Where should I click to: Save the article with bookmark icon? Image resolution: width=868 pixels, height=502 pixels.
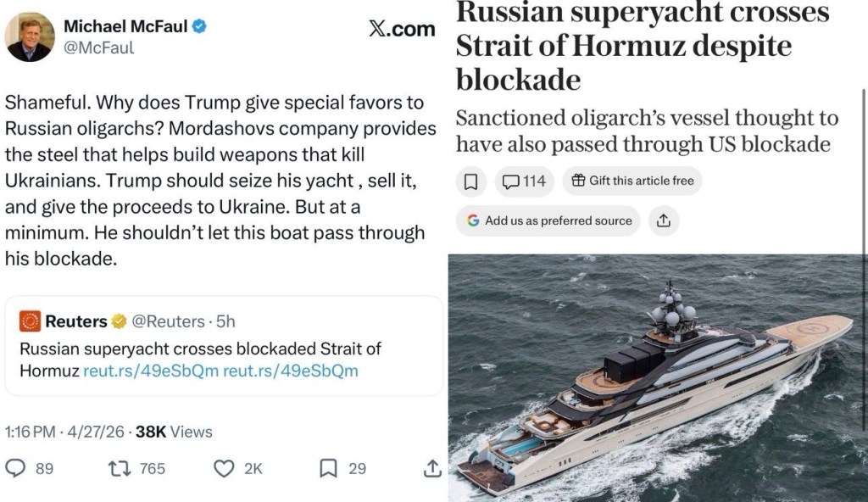pos(472,181)
